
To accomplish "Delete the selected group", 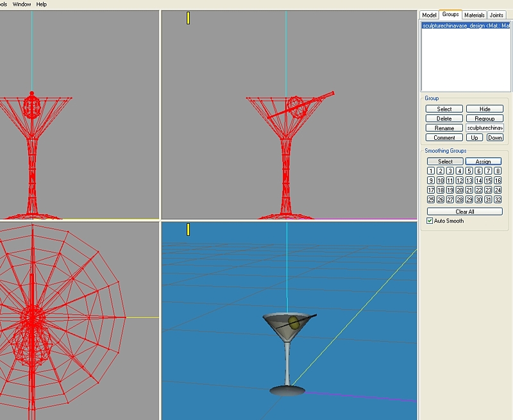I will [444, 119].
